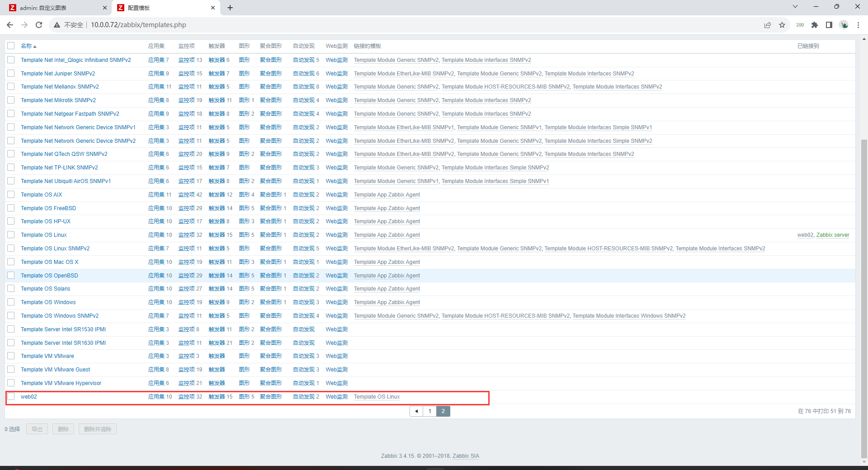Reload the page with the refresh icon

[39, 25]
